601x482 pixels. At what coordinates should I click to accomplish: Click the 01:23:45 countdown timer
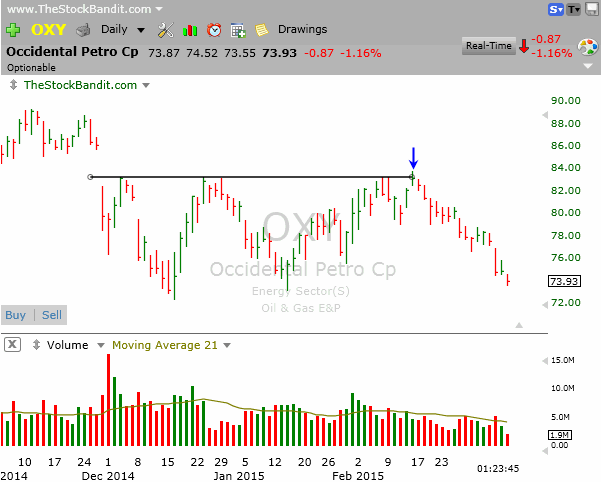pyautogui.click(x=498, y=469)
